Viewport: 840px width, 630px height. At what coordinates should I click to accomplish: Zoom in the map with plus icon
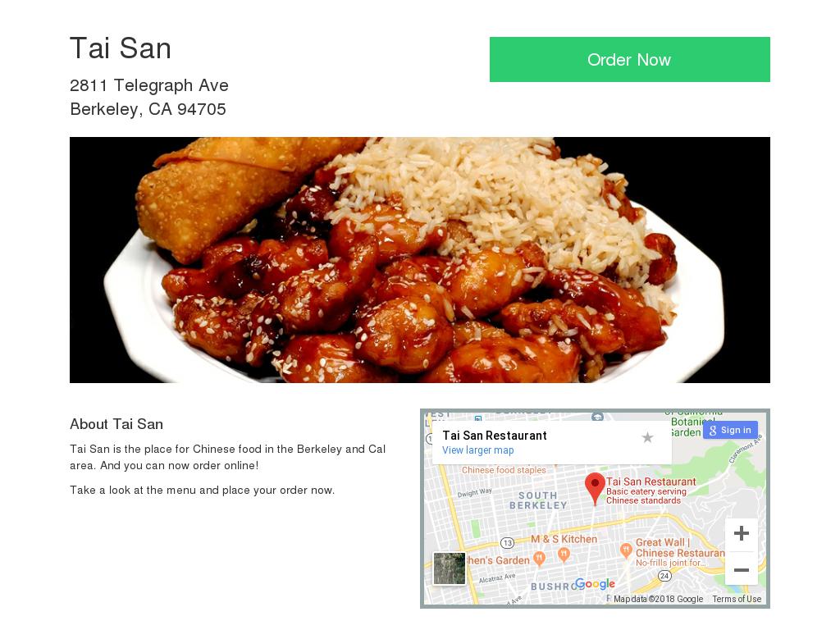click(x=742, y=533)
